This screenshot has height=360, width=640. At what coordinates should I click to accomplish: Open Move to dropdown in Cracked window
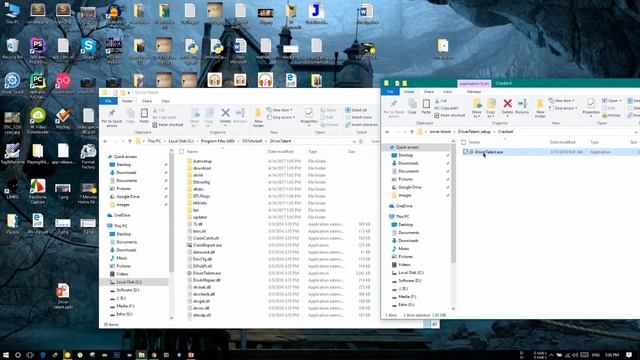[476, 108]
